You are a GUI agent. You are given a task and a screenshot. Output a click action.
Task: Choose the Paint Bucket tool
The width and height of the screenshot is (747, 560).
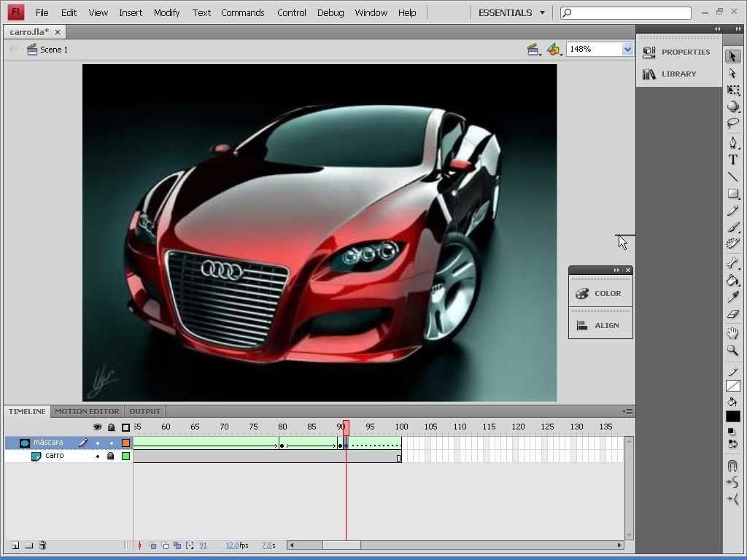[x=733, y=280]
